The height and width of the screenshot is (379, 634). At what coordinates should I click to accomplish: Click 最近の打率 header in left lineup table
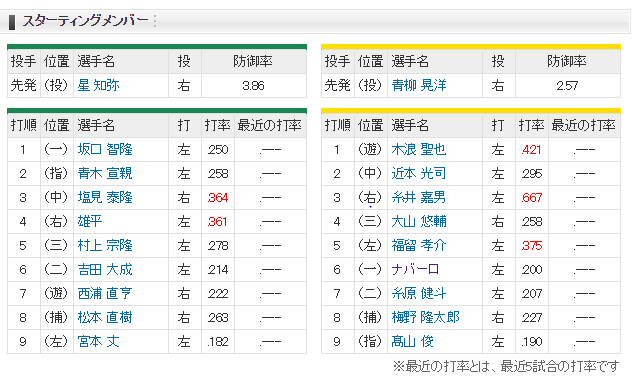click(270, 125)
